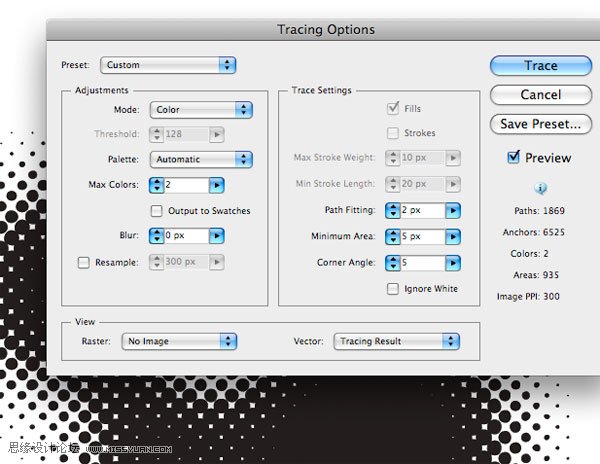Screen dimensions: 600x464
Task: Click the Min Stroke Length slider arrow
Action: pos(453,184)
